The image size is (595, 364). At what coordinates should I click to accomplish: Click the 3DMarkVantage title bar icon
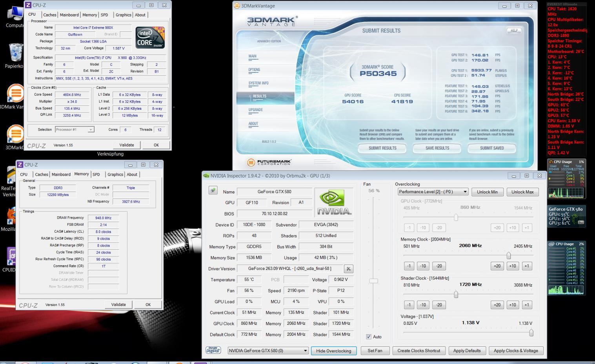coord(237,6)
